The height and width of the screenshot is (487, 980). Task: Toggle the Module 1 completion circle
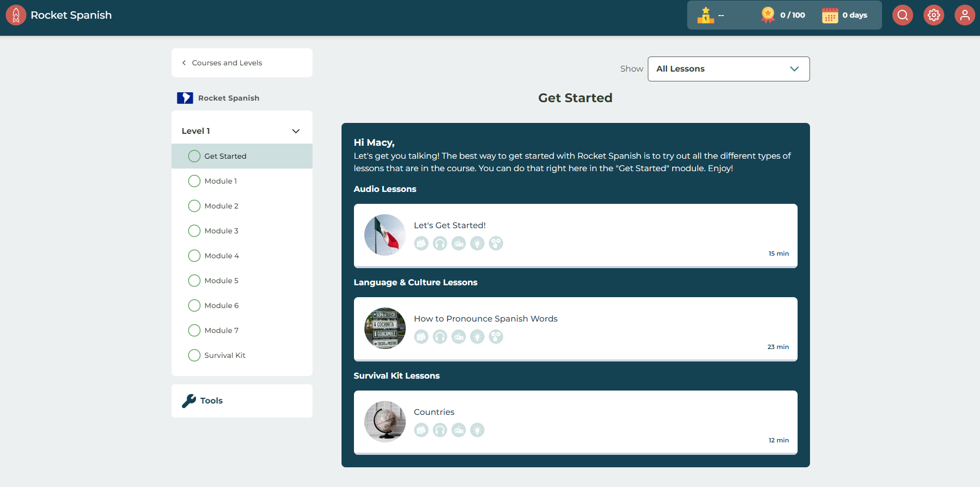194,181
